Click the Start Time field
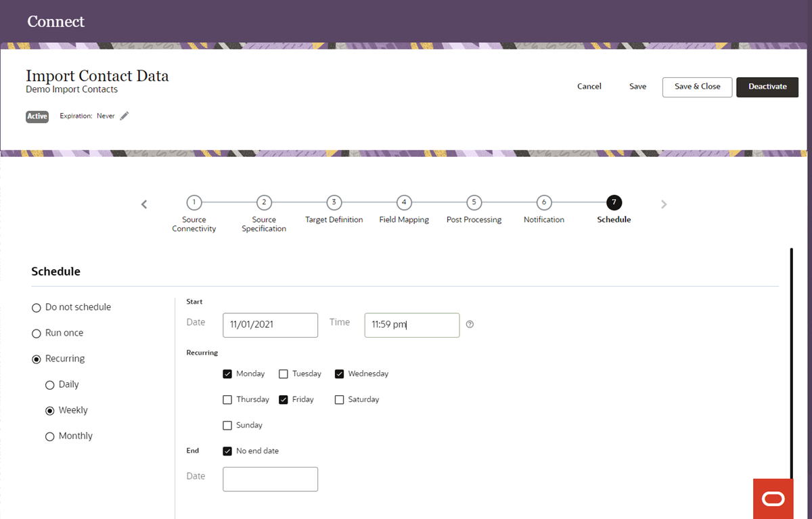The image size is (812, 519). click(x=412, y=325)
